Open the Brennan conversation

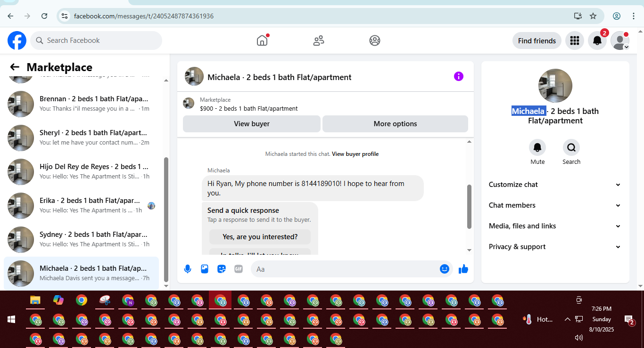click(x=81, y=104)
